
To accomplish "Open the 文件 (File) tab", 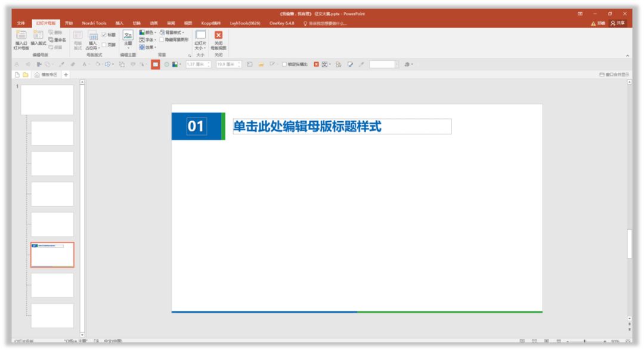I will pos(21,23).
